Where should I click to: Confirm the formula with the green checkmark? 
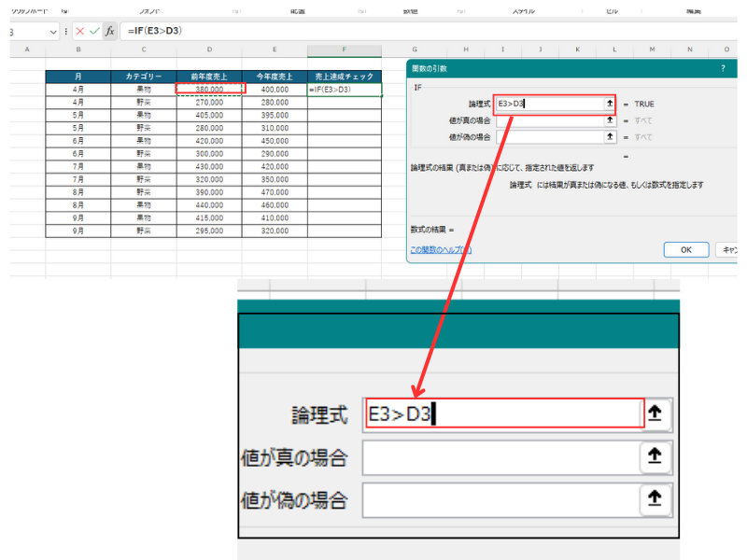pyautogui.click(x=94, y=31)
